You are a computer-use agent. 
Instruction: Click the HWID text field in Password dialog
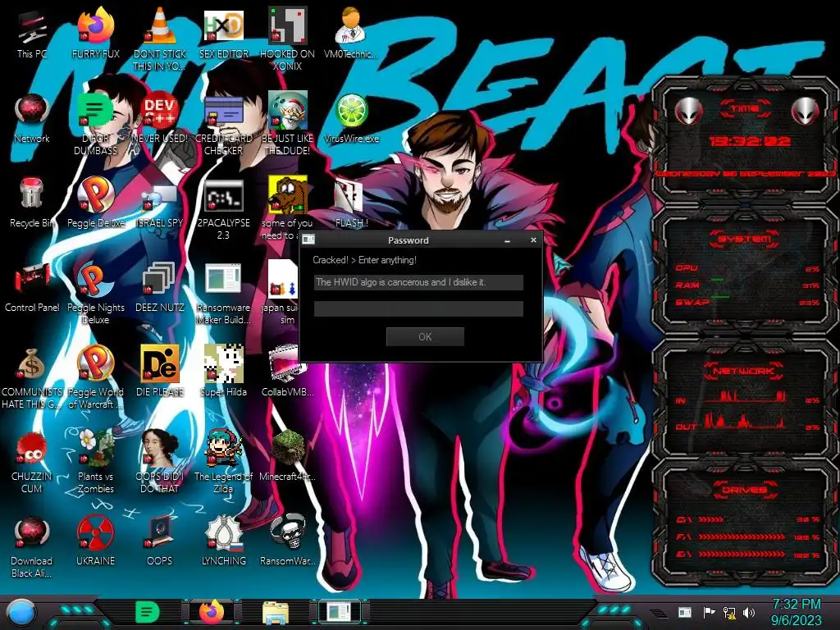[418, 282]
